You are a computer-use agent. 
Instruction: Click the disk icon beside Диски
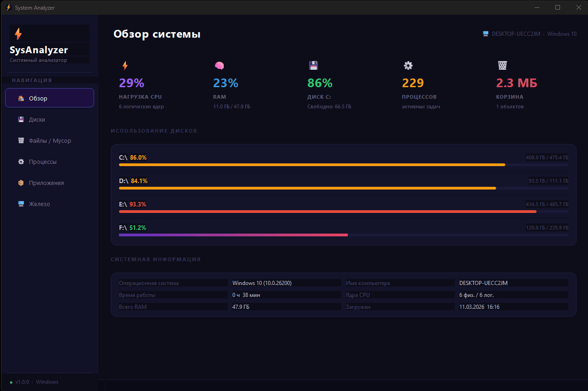point(20,119)
